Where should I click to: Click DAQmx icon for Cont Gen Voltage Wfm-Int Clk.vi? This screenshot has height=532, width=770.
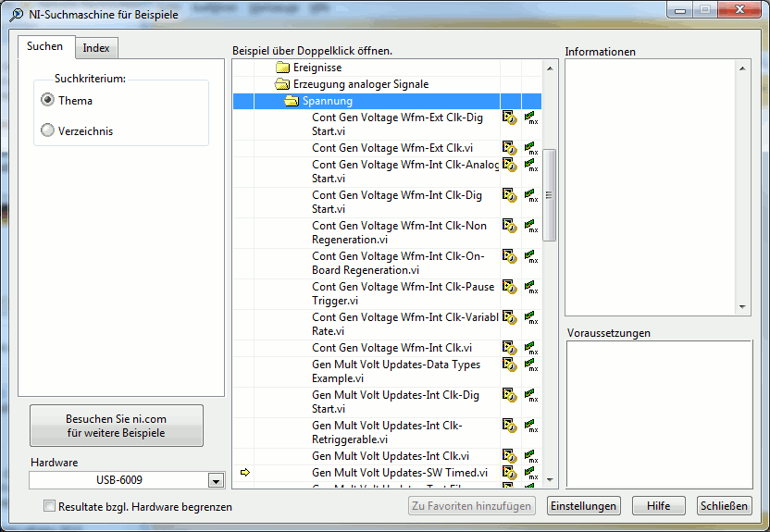coord(531,348)
